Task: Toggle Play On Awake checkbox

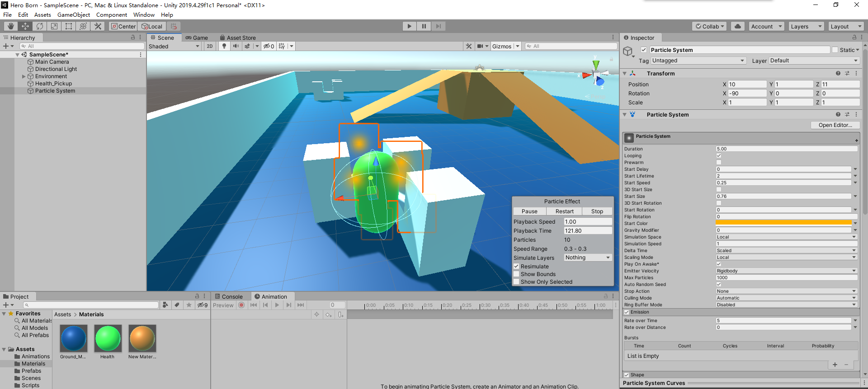Action: (x=719, y=264)
